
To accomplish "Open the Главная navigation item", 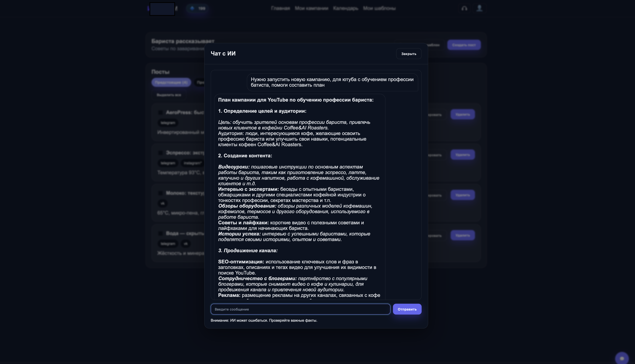I will 280,9.
